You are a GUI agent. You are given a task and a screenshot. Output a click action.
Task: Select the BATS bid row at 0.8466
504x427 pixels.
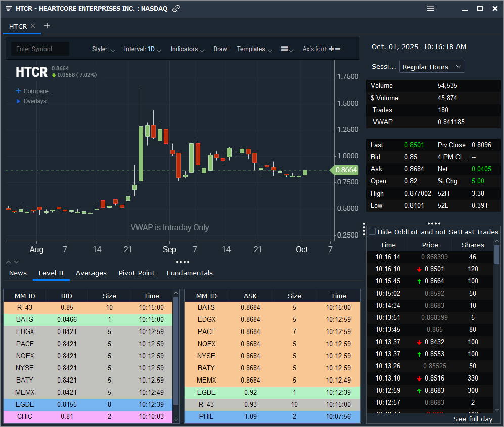88,320
